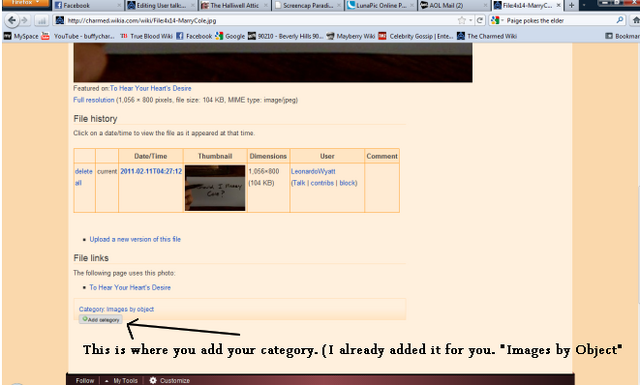Open Images by object category
This screenshot has height=385, width=640.
(130, 309)
